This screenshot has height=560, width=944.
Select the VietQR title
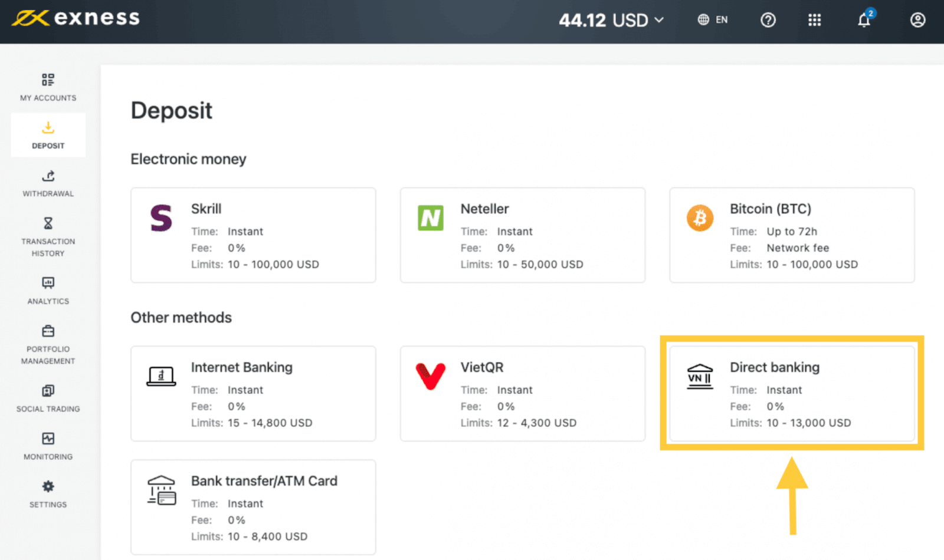coord(482,367)
